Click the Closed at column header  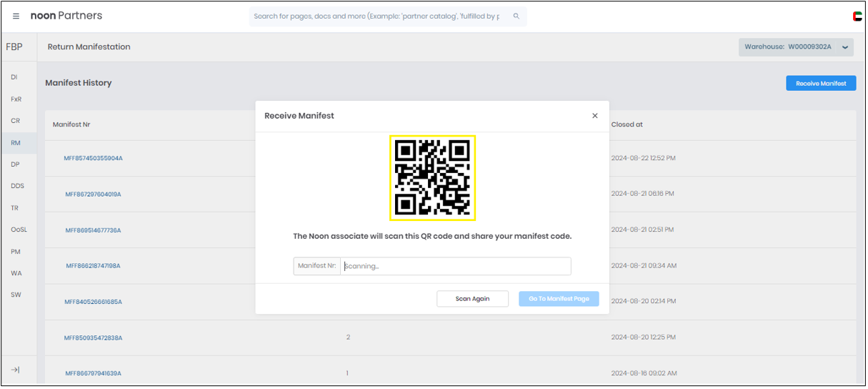[627, 124]
